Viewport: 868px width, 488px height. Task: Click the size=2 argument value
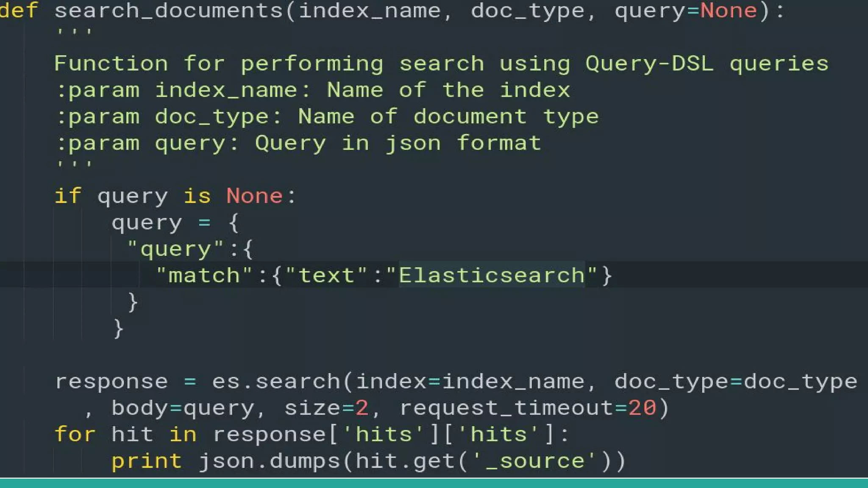point(362,408)
